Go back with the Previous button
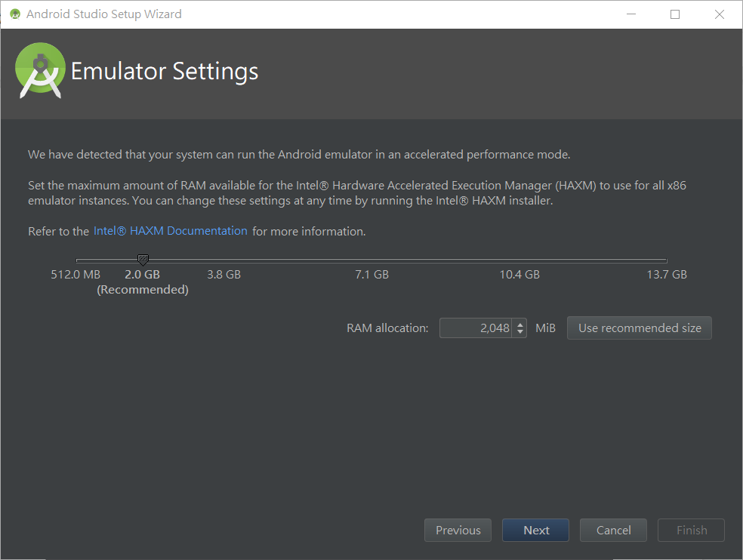 pyautogui.click(x=458, y=530)
